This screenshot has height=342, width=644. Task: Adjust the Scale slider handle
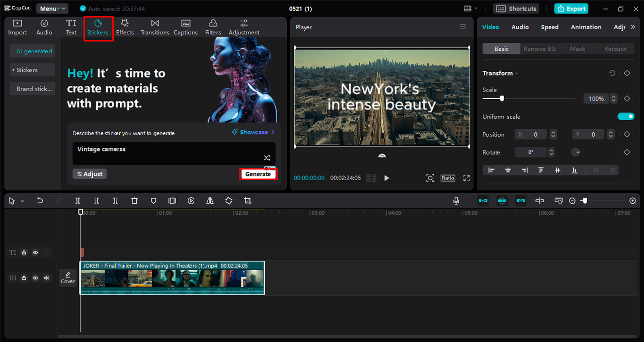coord(502,99)
